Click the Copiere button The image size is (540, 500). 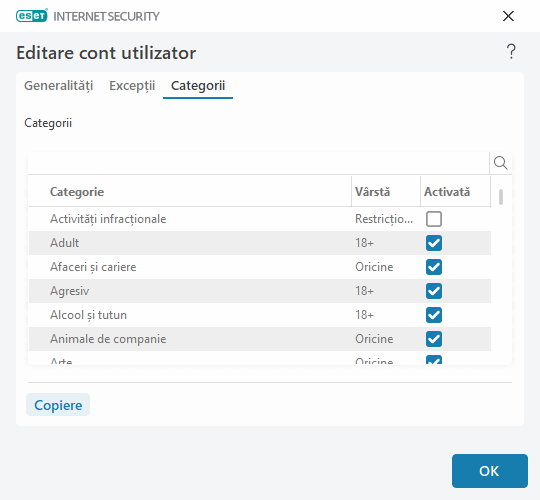point(58,405)
